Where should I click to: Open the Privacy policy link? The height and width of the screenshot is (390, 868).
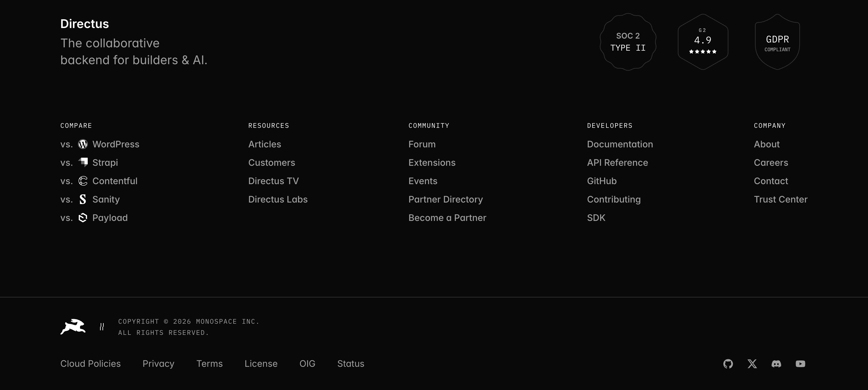pos(158,364)
